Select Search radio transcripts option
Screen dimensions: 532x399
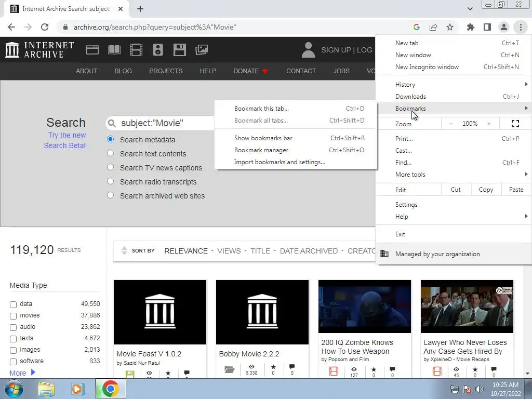point(110,181)
